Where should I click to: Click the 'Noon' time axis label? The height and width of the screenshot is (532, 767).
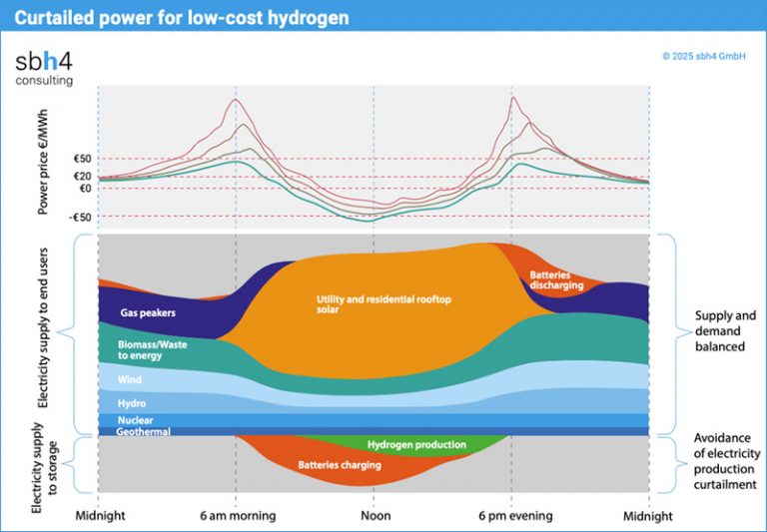point(375,516)
